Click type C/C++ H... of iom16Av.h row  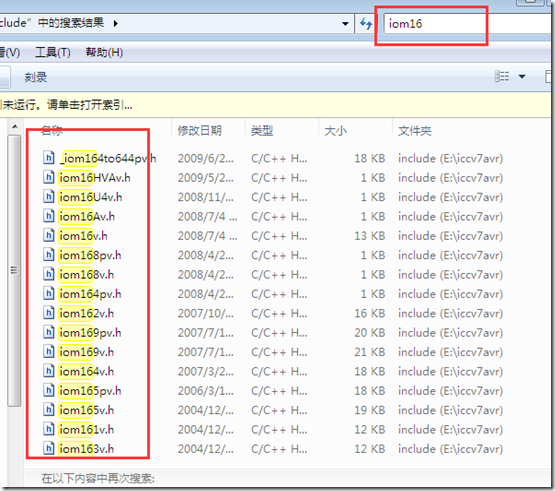pyautogui.click(x=279, y=217)
